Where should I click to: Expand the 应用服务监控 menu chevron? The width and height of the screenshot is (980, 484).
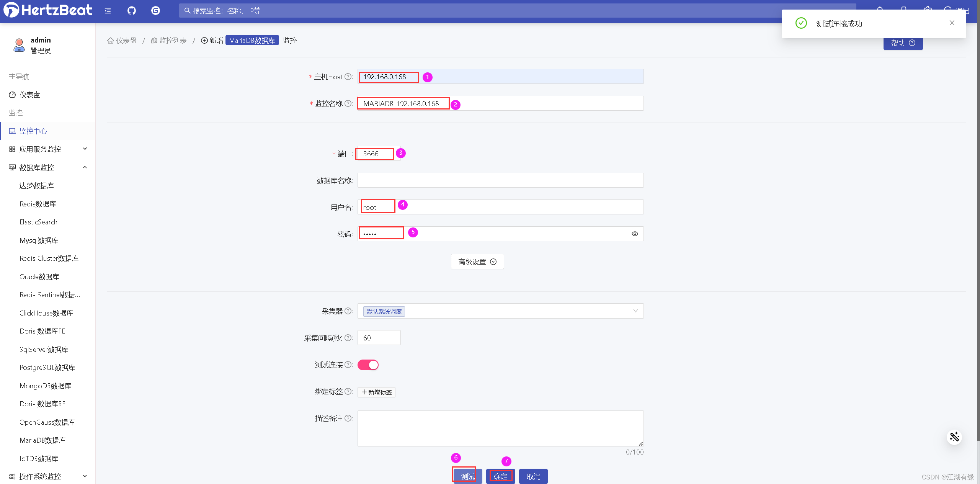85,149
